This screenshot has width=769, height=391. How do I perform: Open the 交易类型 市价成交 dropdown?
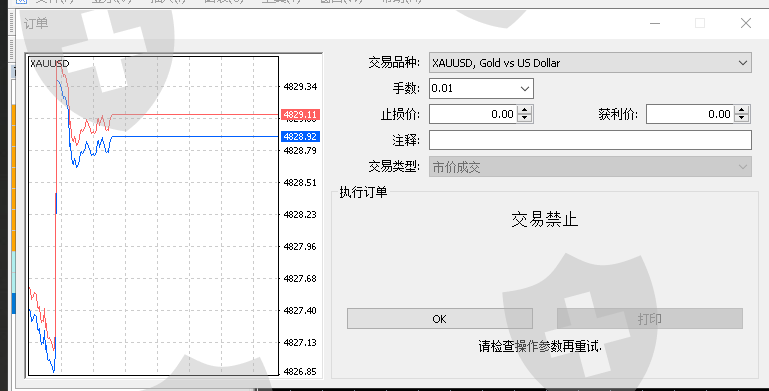[590, 167]
